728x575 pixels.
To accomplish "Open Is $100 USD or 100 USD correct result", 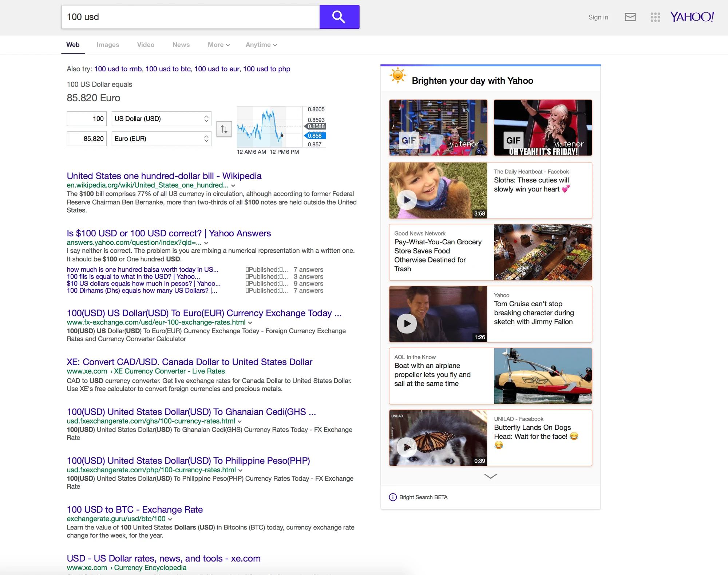I will [x=169, y=233].
